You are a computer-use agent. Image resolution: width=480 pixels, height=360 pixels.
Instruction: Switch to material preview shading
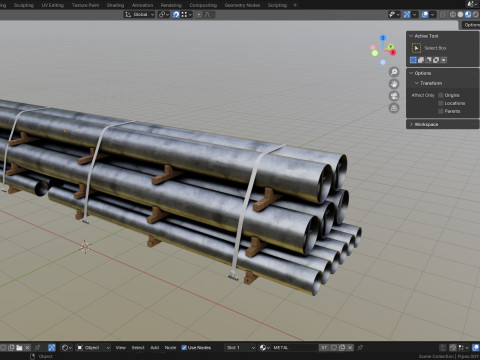468,15
